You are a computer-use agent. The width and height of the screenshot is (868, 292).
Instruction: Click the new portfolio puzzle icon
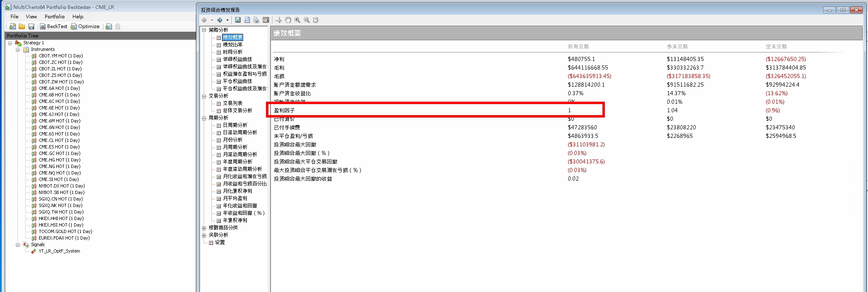[13, 26]
